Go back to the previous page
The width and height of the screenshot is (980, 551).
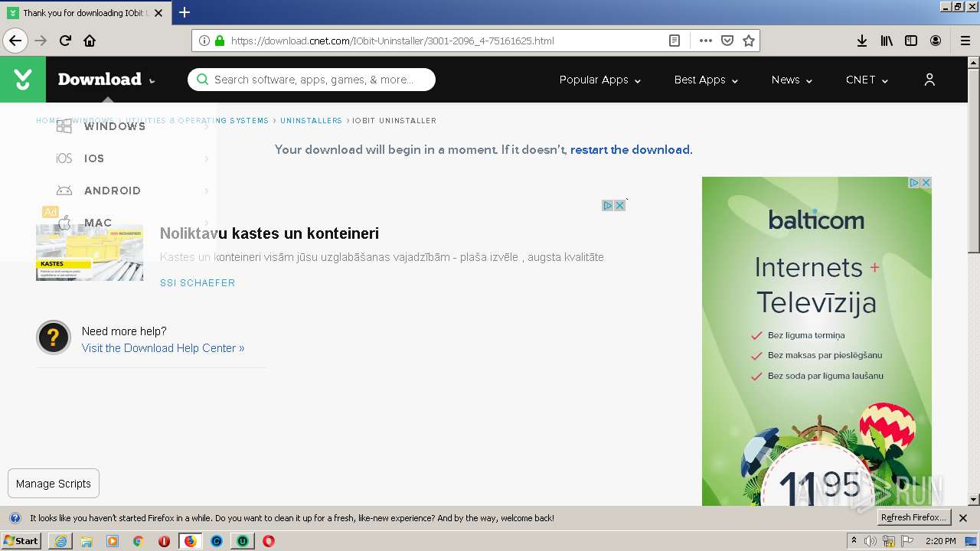[15, 41]
